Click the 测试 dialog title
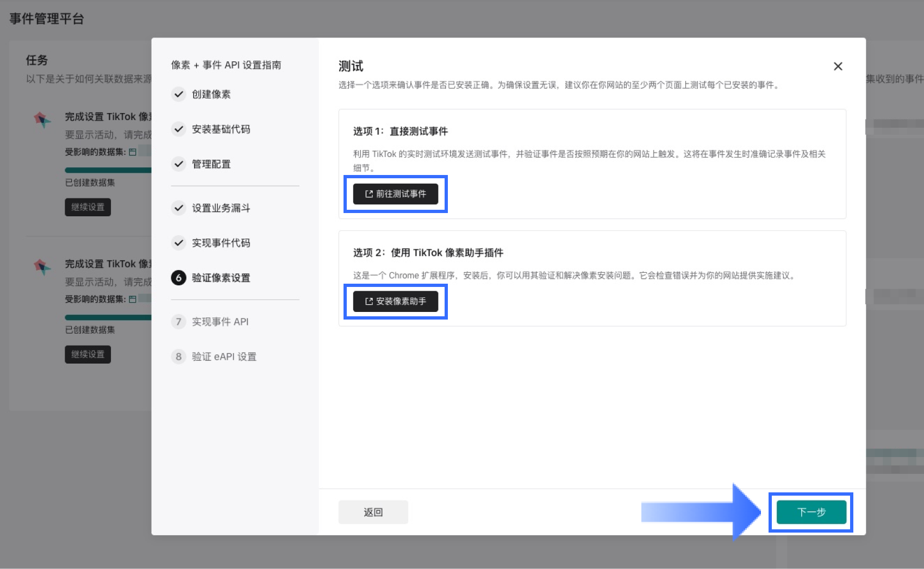Screen dimensions: 924x569 coord(351,66)
